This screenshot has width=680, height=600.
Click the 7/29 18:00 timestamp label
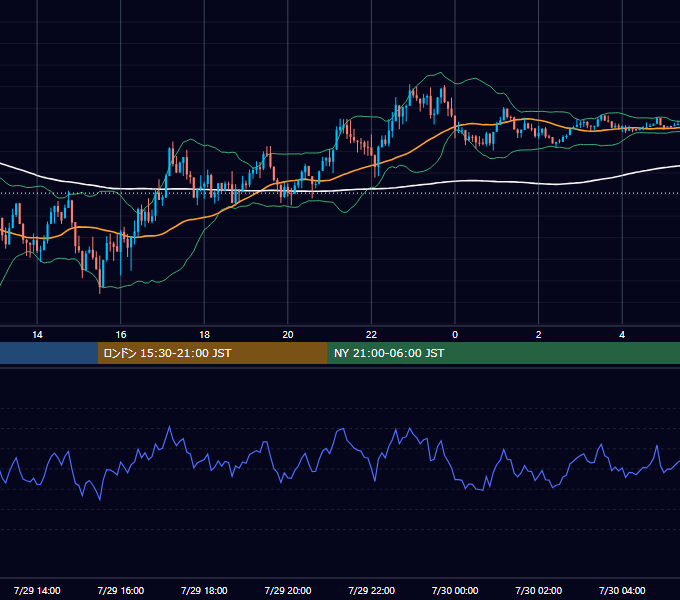click(204, 590)
